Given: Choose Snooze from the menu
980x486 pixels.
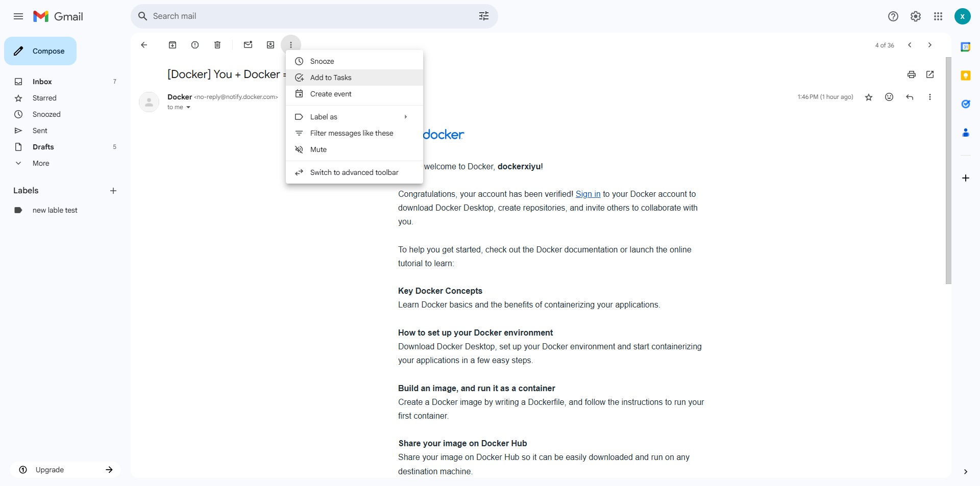Looking at the screenshot, I should (354, 61).
